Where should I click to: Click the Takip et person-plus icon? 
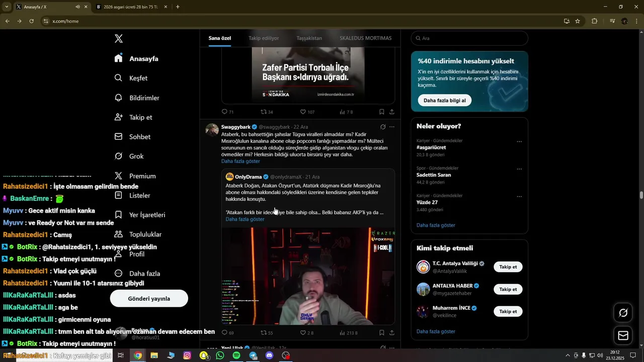[118, 117]
